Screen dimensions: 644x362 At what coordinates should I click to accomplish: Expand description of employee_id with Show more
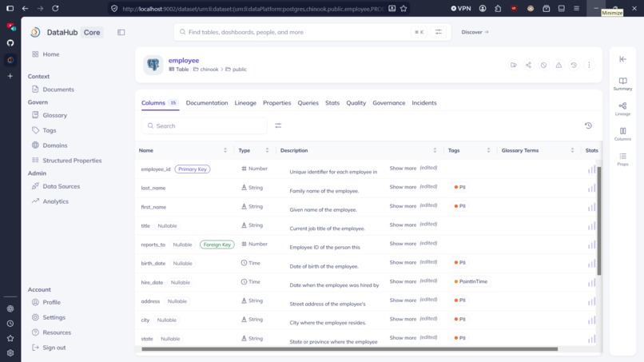click(403, 168)
